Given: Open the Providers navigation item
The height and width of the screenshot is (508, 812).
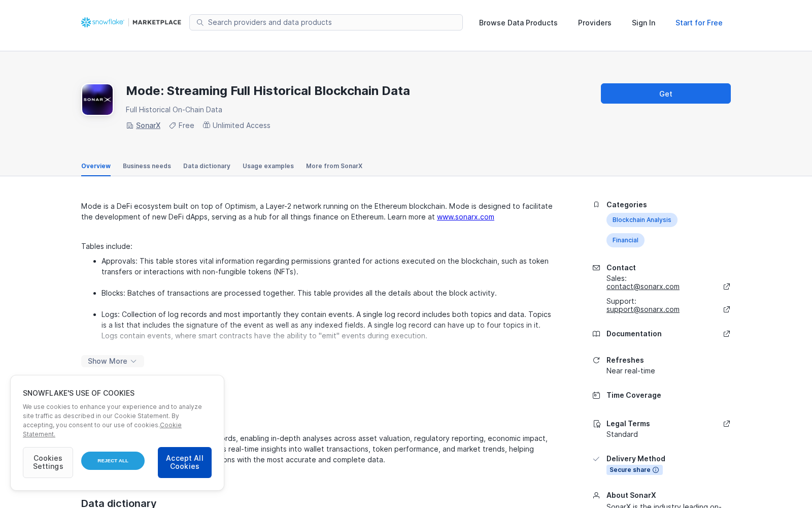Looking at the screenshot, I should [x=594, y=23].
